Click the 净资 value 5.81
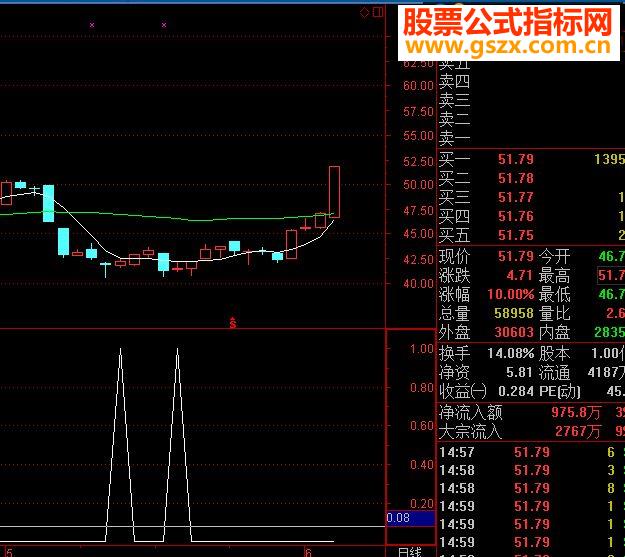Screen dimensions: 625x557 tap(520, 372)
